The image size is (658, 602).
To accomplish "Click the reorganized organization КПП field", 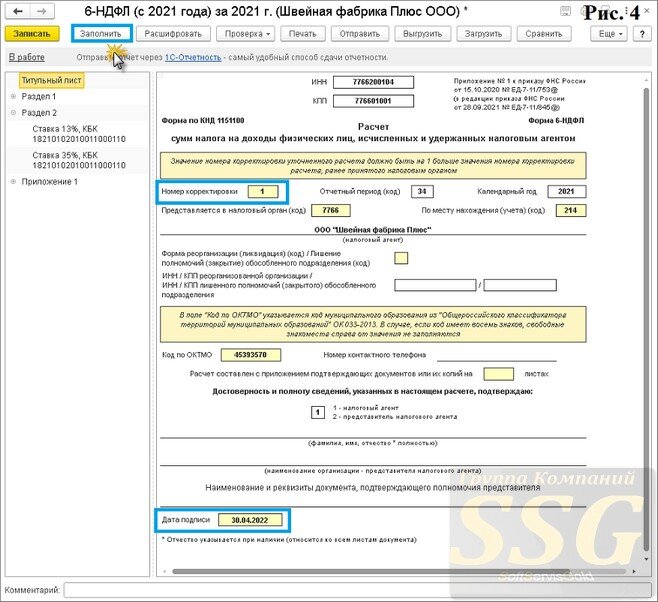I will point(520,285).
